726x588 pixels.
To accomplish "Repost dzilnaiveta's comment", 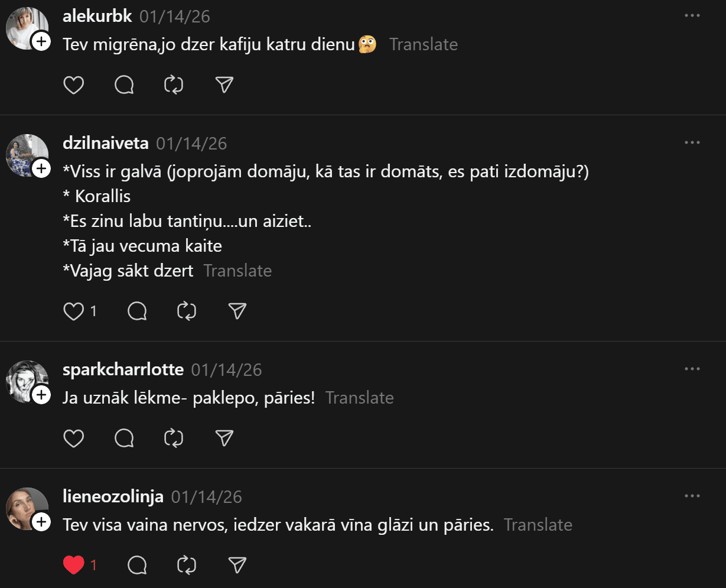I will tap(187, 311).
